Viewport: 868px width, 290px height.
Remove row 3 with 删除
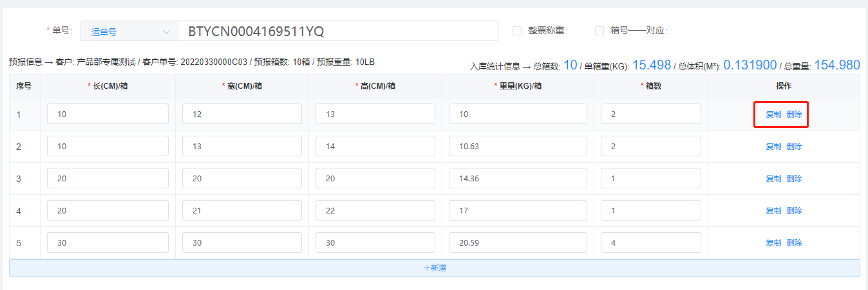(794, 179)
